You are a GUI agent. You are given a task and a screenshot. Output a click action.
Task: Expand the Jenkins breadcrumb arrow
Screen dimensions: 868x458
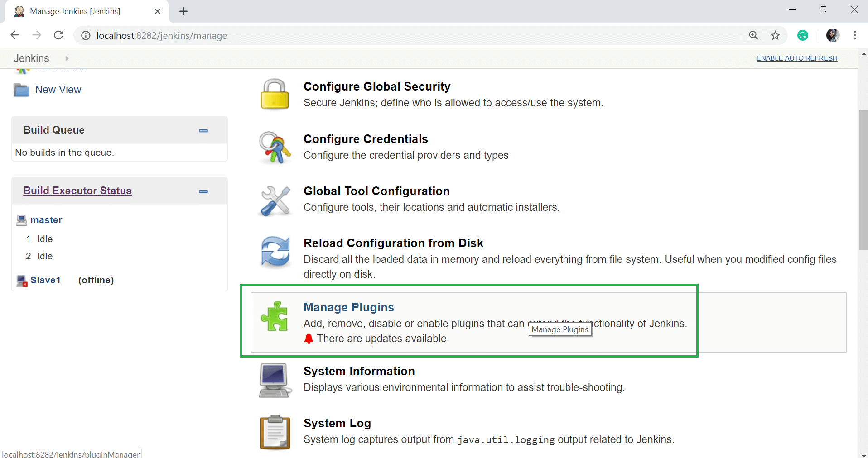click(x=67, y=58)
